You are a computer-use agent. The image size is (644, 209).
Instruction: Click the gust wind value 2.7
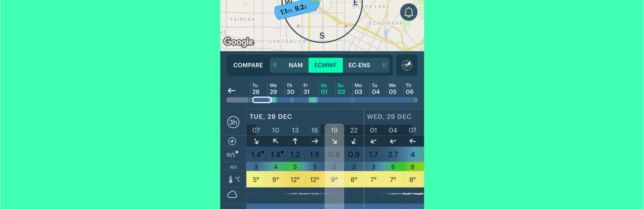[x=393, y=154]
